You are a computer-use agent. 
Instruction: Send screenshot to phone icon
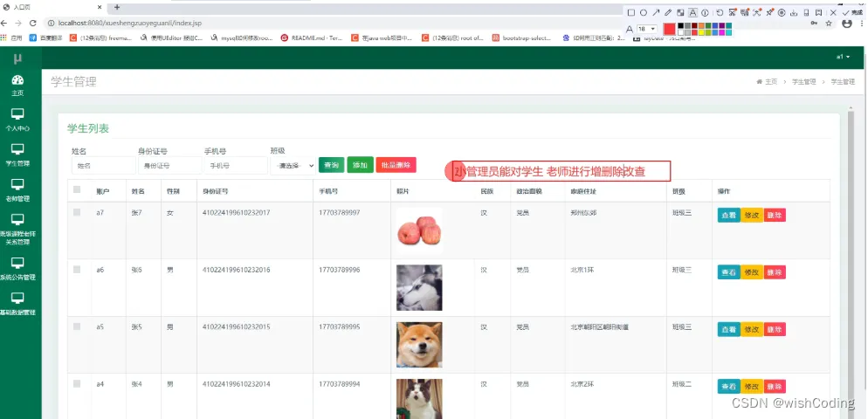(x=807, y=13)
